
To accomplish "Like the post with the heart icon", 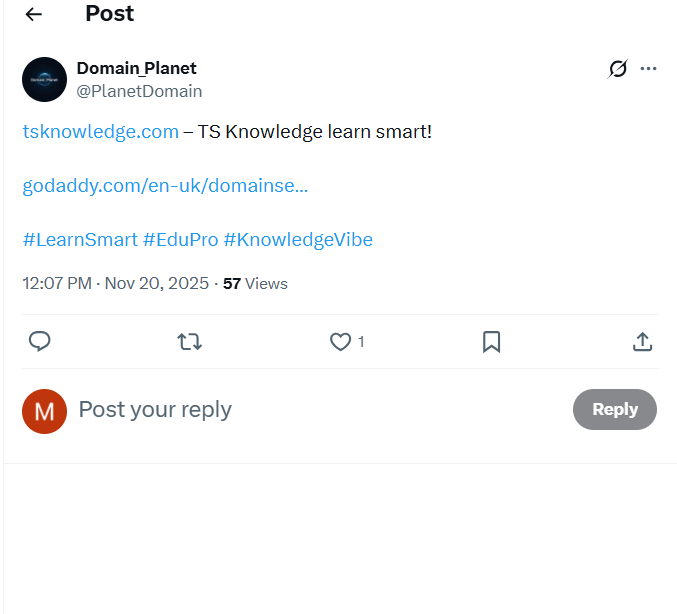I will click(341, 342).
